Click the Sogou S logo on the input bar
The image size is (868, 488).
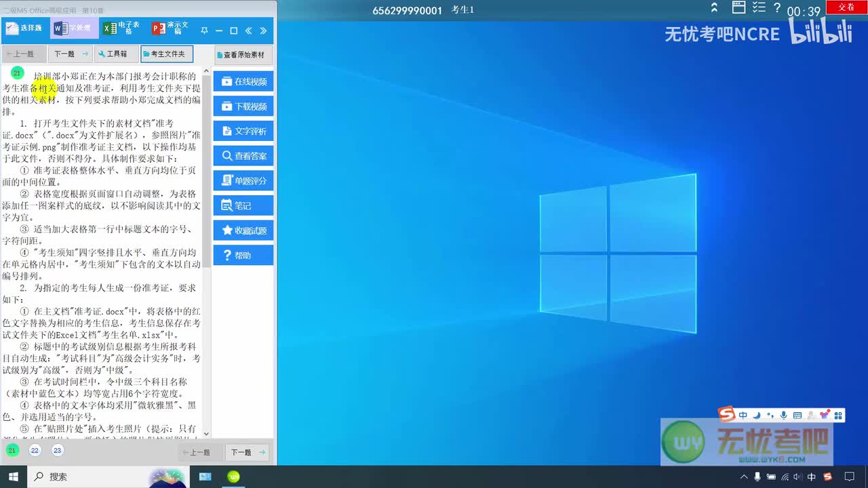pyautogui.click(x=727, y=415)
